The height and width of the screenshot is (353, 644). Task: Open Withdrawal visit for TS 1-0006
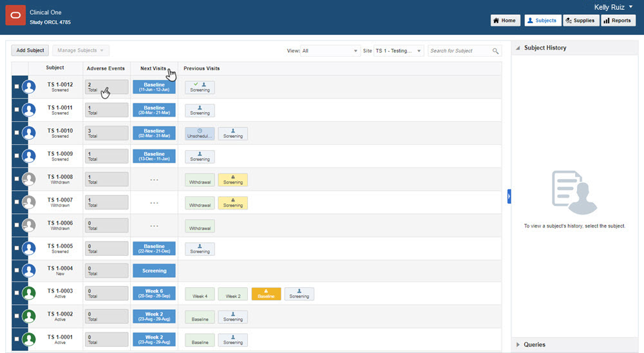coord(200,226)
